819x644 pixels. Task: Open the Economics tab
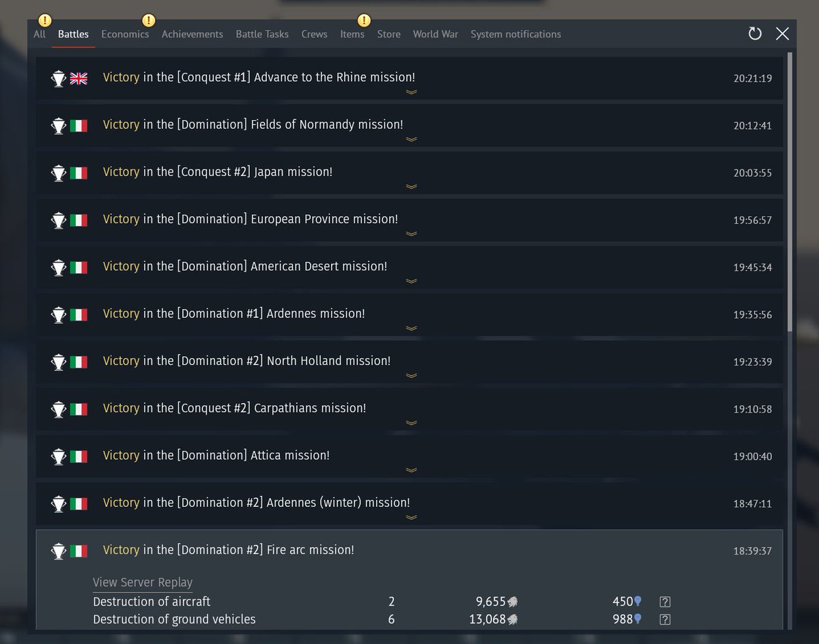125,34
